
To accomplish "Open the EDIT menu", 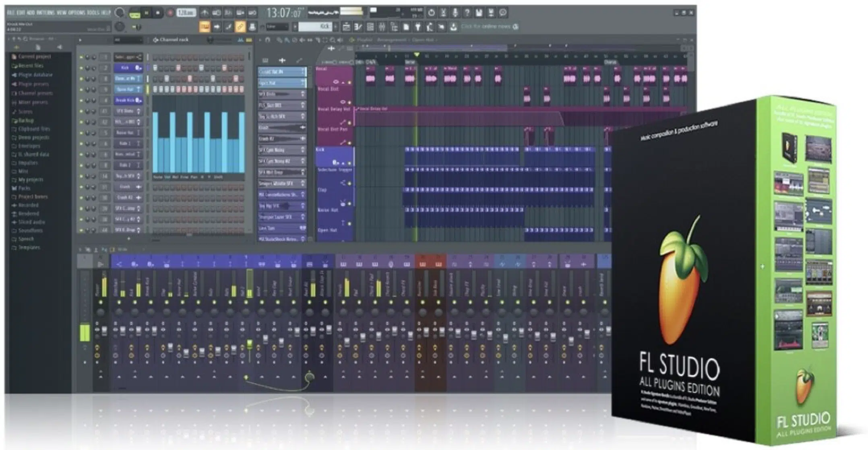I will click(21, 12).
